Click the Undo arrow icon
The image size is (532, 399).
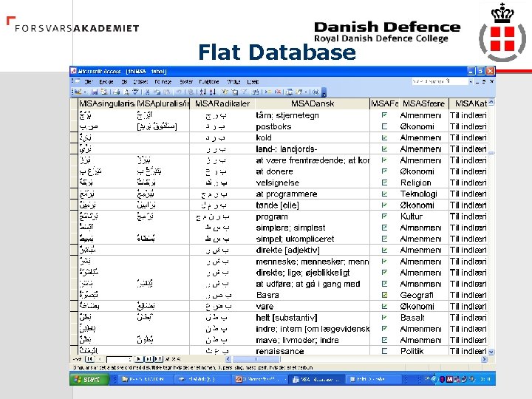tap(179, 92)
